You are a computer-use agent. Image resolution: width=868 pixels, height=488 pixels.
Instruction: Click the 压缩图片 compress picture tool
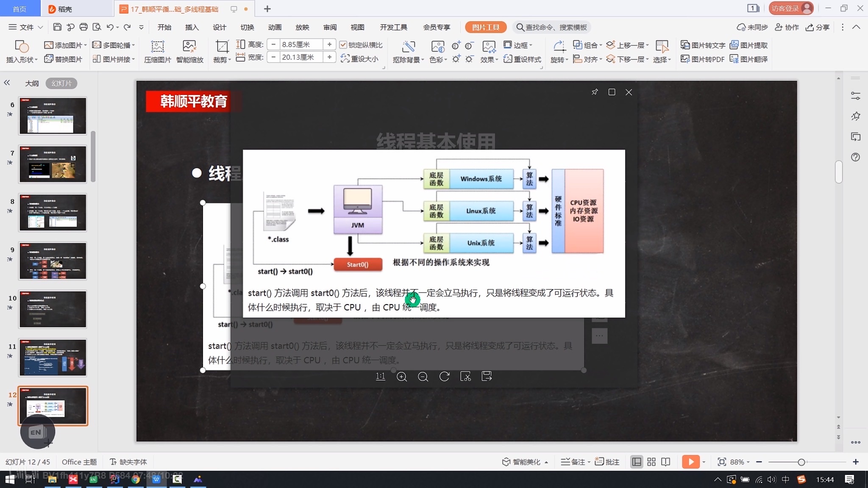158,52
